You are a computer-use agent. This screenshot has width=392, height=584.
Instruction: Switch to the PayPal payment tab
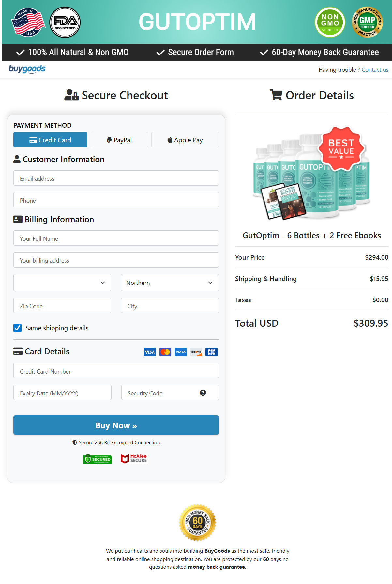click(119, 140)
